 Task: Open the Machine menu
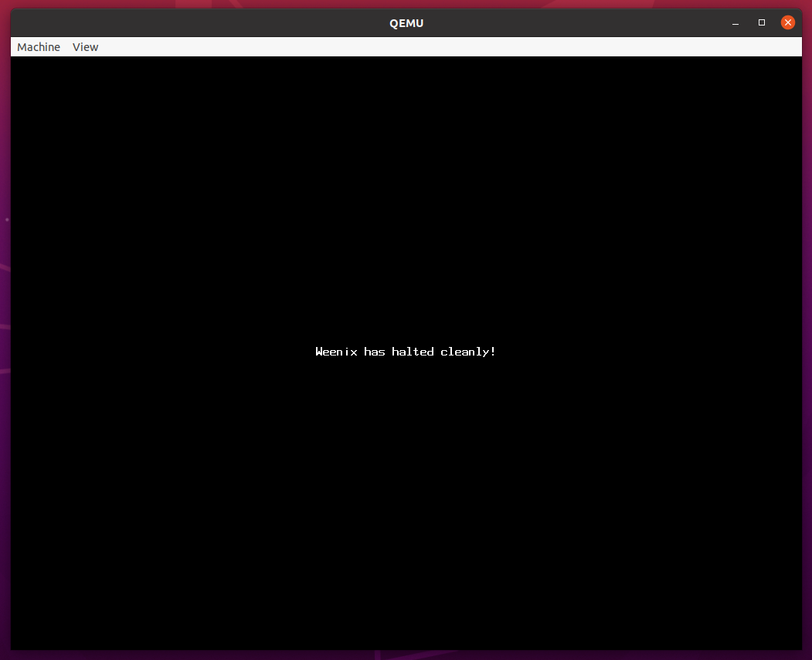pyautogui.click(x=39, y=47)
